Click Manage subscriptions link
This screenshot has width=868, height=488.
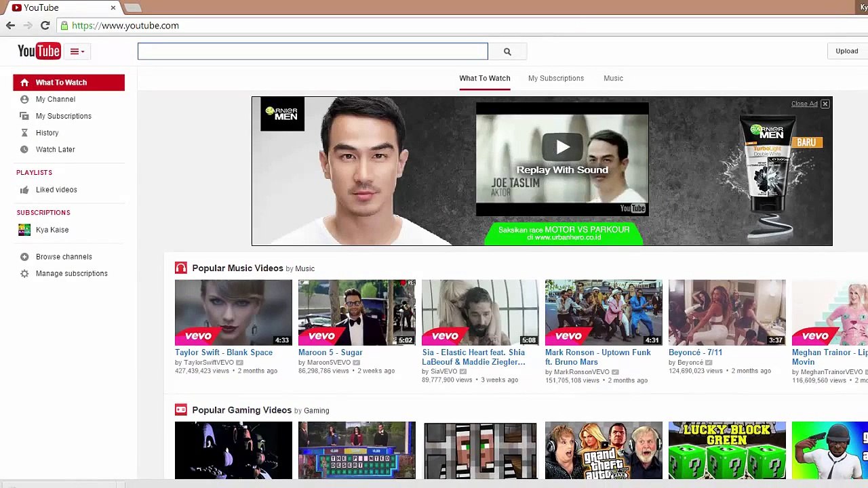pyautogui.click(x=72, y=273)
